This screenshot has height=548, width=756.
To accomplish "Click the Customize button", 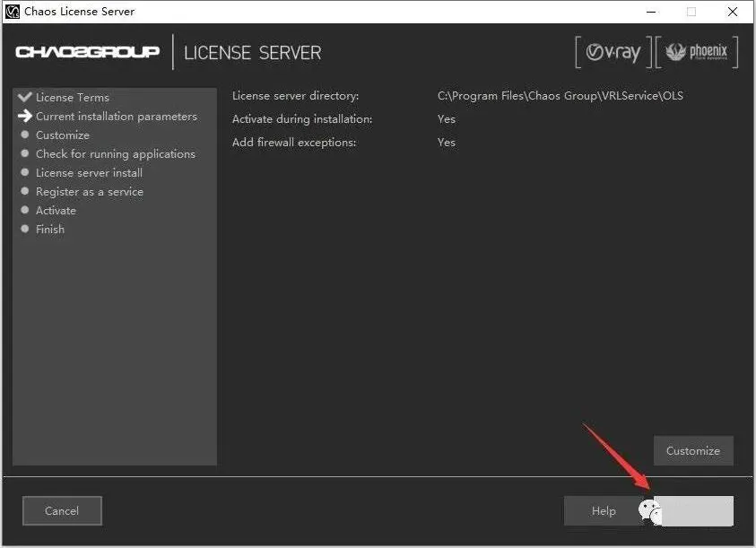I will click(693, 450).
